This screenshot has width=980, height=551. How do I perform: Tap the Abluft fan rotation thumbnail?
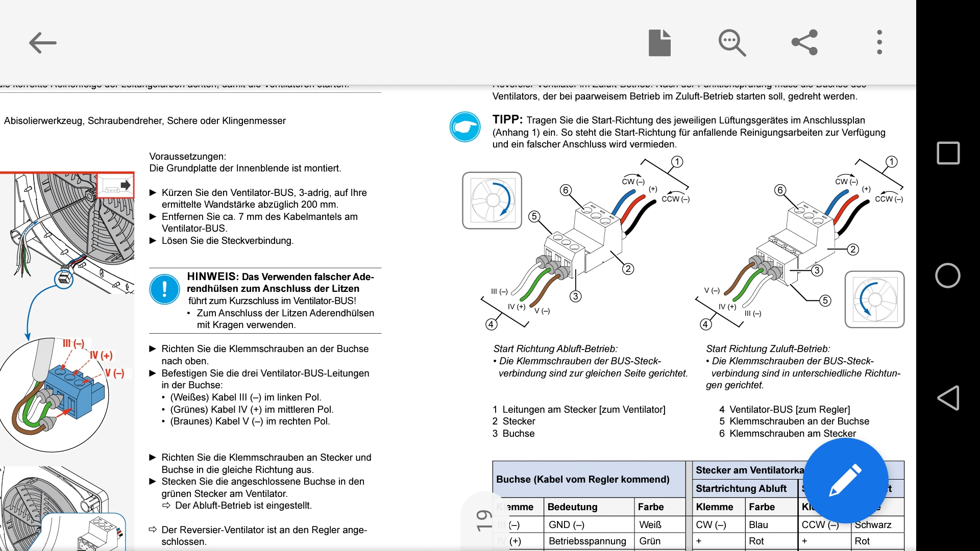(492, 201)
